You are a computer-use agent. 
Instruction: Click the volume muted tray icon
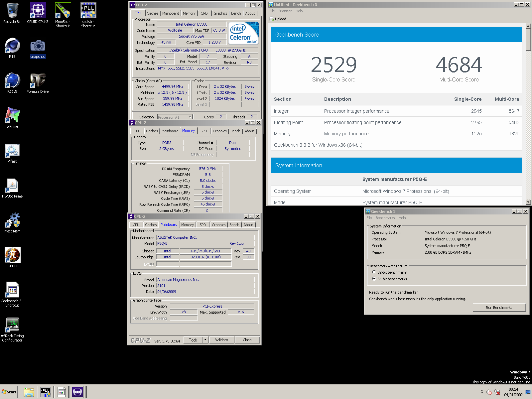489,392
